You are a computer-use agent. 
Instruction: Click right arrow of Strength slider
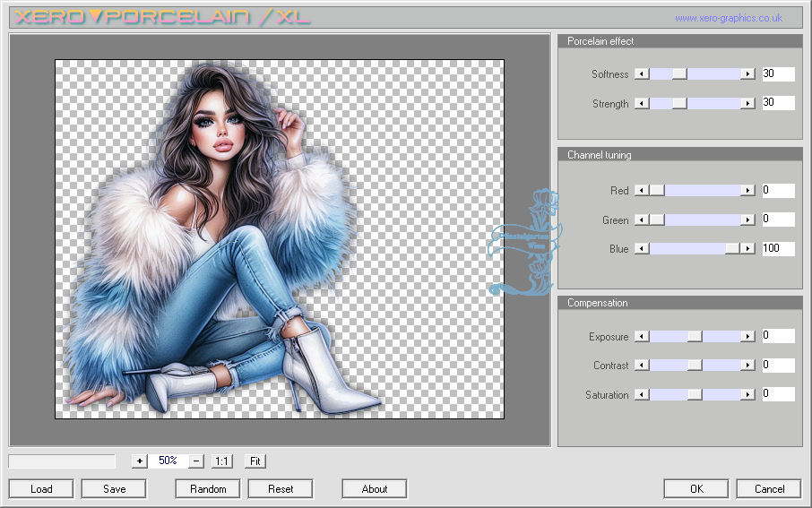pyautogui.click(x=747, y=104)
